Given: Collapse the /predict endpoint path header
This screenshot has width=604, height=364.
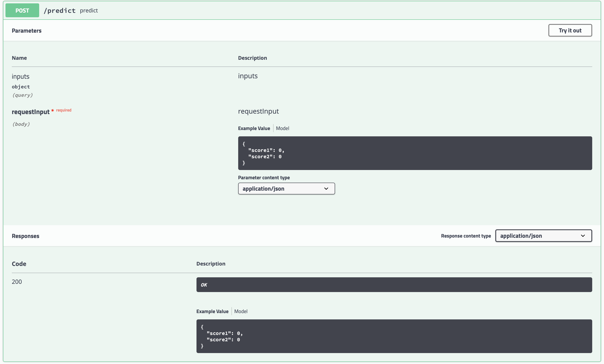Looking at the screenshot, I should [x=60, y=11].
